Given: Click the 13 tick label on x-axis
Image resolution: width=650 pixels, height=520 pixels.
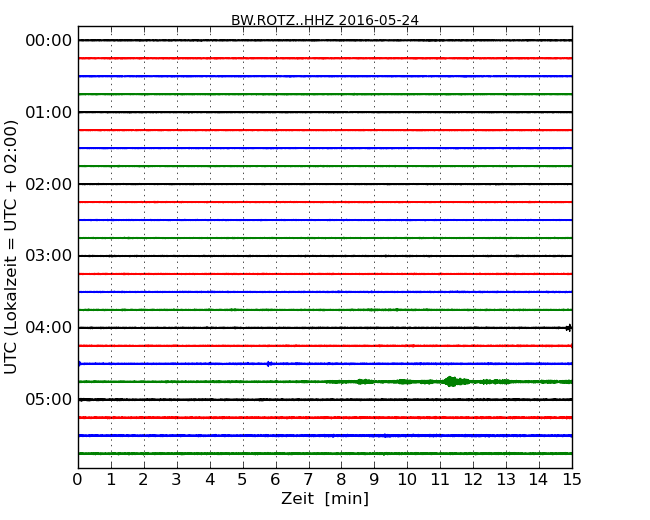Looking at the screenshot, I should pos(506,480).
